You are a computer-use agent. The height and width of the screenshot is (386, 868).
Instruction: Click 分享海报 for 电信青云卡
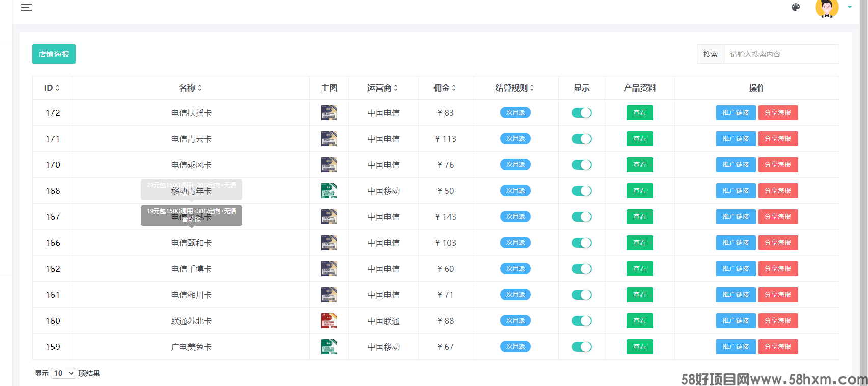(x=778, y=139)
